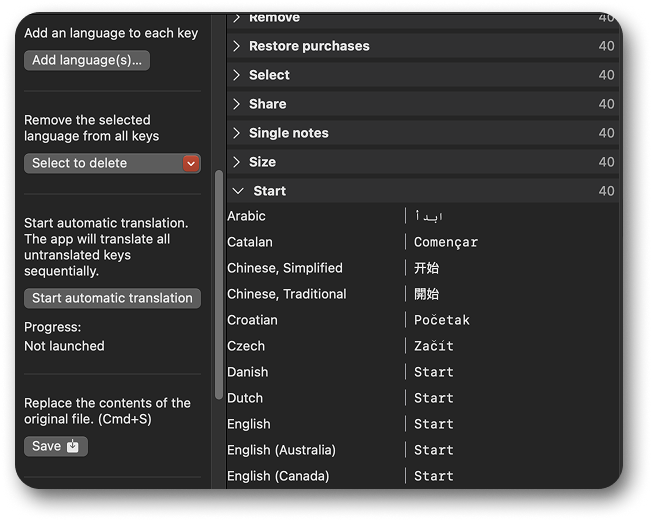Expand the Select key row
The image size is (652, 521).
[237, 75]
